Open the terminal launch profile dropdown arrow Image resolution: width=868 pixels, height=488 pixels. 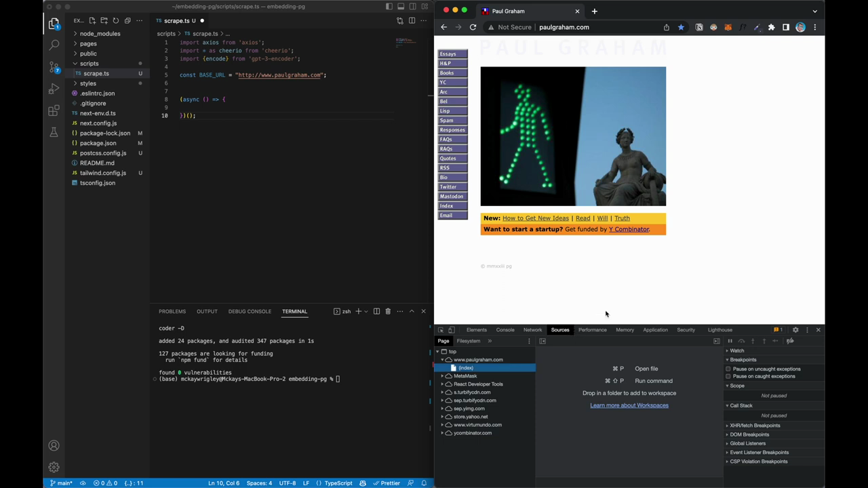pos(366,311)
